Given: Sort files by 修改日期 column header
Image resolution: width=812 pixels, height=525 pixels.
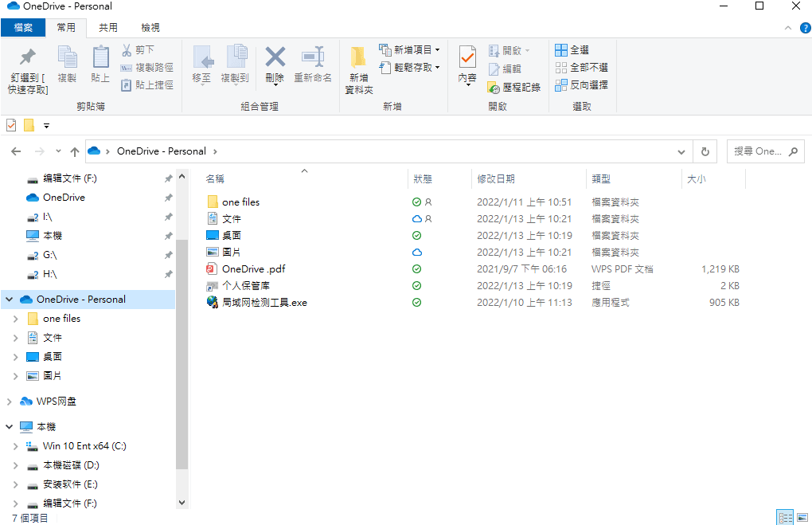Looking at the screenshot, I should (x=496, y=179).
